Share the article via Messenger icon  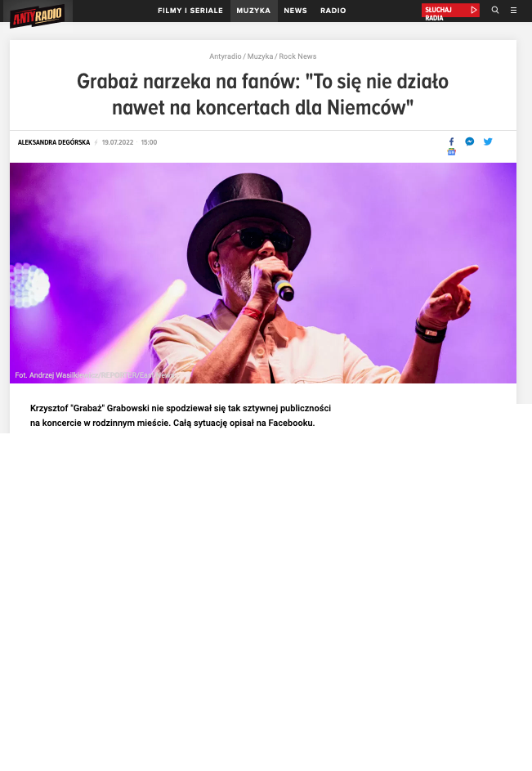470,141
